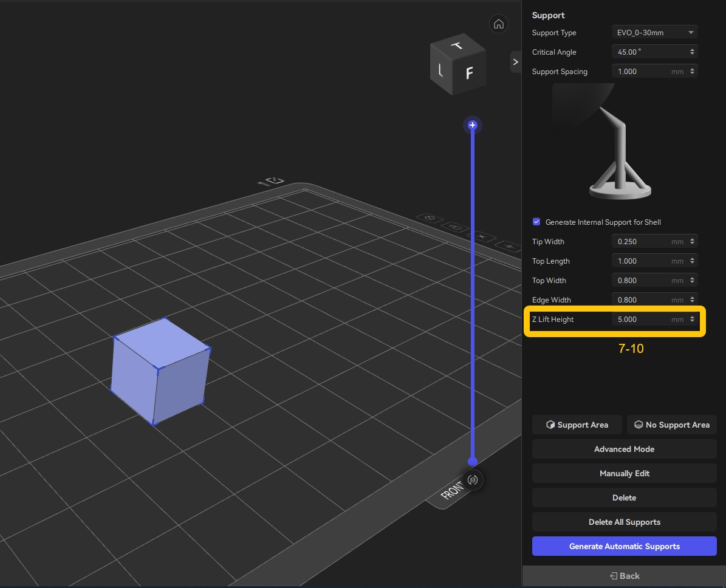Image resolution: width=726 pixels, height=588 pixels.
Task: Click the L face of view cube
Action: point(441,70)
